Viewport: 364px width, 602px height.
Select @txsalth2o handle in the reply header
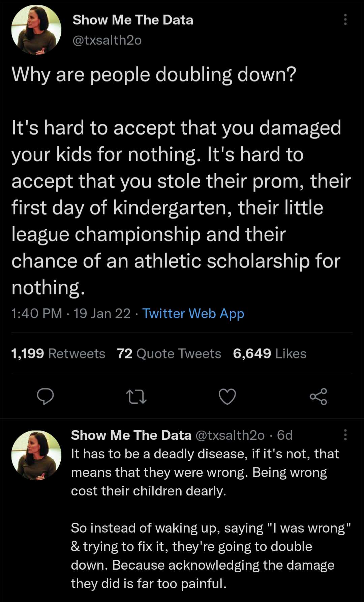click(x=230, y=435)
